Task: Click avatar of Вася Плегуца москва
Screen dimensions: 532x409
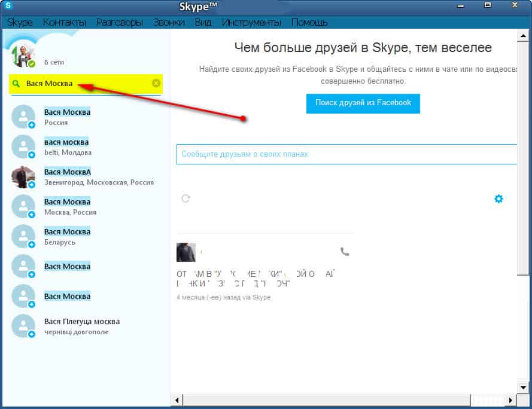Action: pyautogui.click(x=23, y=326)
